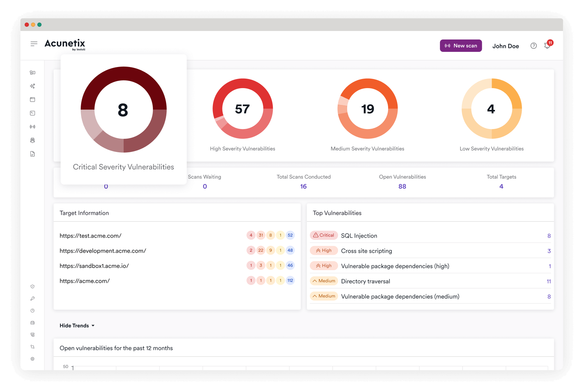Click the 46 badge for sandbox1.acme.io
The height and width of the screenshot is (392, 583).
click(290, 265)
